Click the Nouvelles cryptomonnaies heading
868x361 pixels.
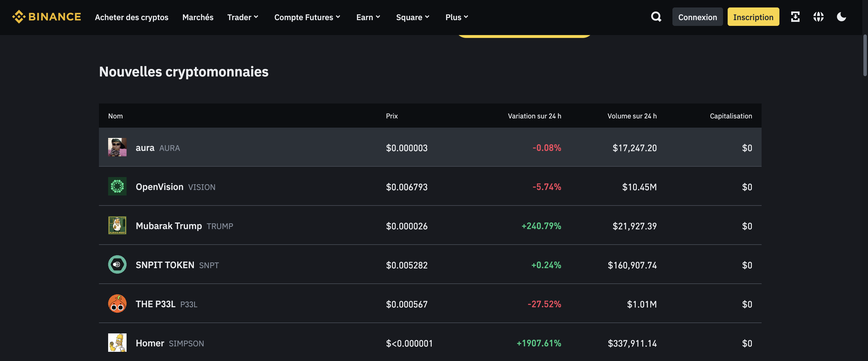[x=184, y=72]
